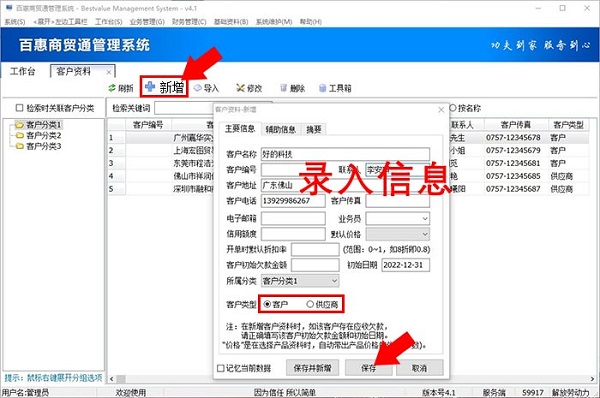The height and width of the screenshot is (398, 600).
Task: Switch to the 摘要 dialog tab
Action: [x=314, y=129]
